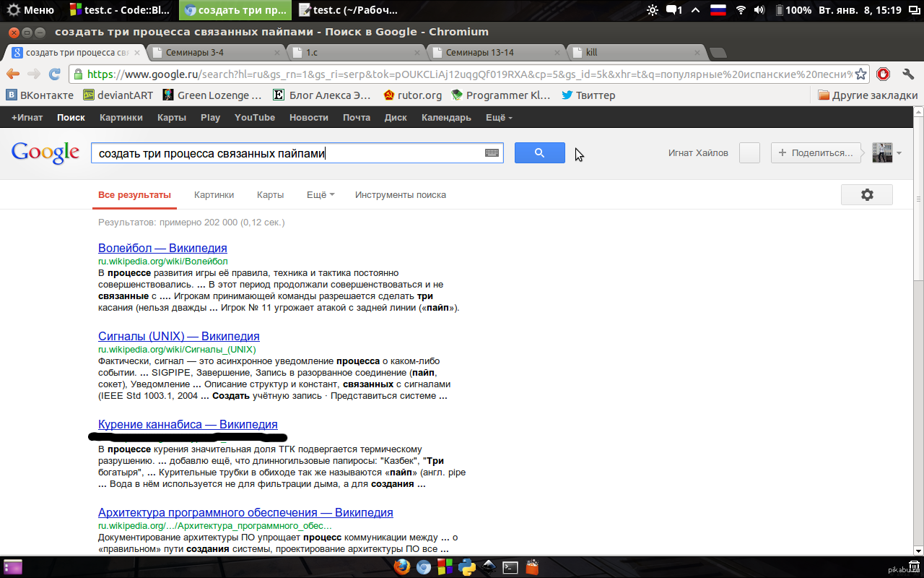Bookmark this page with the star icon
The height and width of the screenshot is (578, 924).
click(x=860, y=74)
